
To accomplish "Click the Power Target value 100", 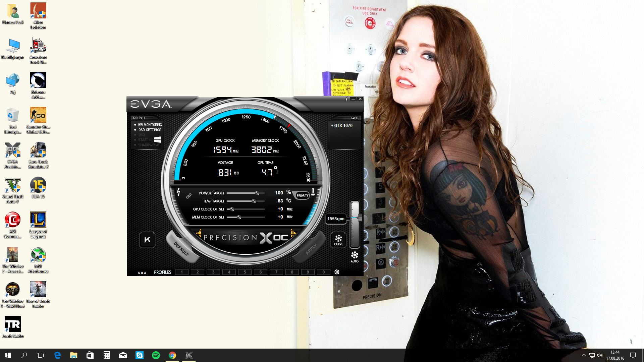I will click(x=279, y=193).
